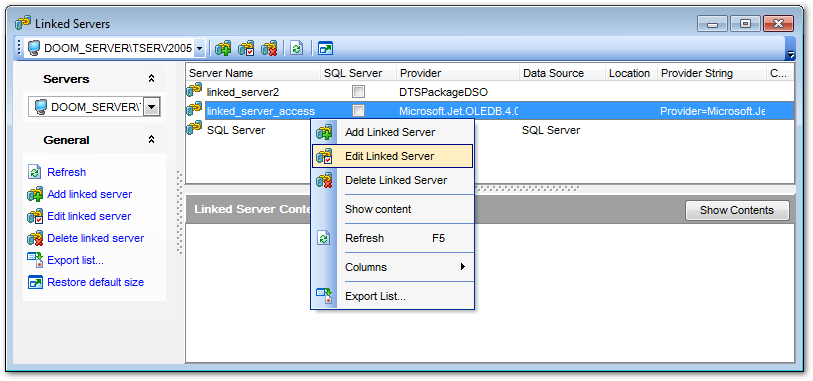Open the Columns submenu in the context menu
813x381 pixels.
pyautogui.click(x=393, y=267)
